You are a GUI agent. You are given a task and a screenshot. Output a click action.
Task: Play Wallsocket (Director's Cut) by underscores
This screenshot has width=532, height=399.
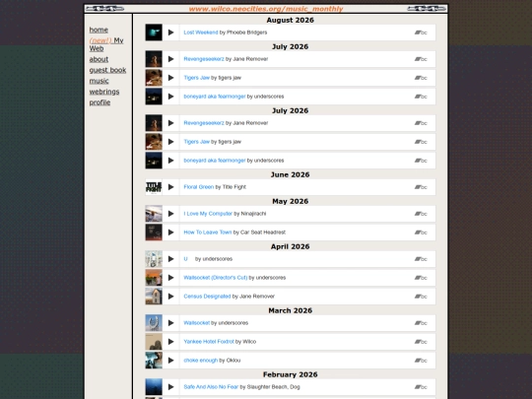[x=171, y=278]
